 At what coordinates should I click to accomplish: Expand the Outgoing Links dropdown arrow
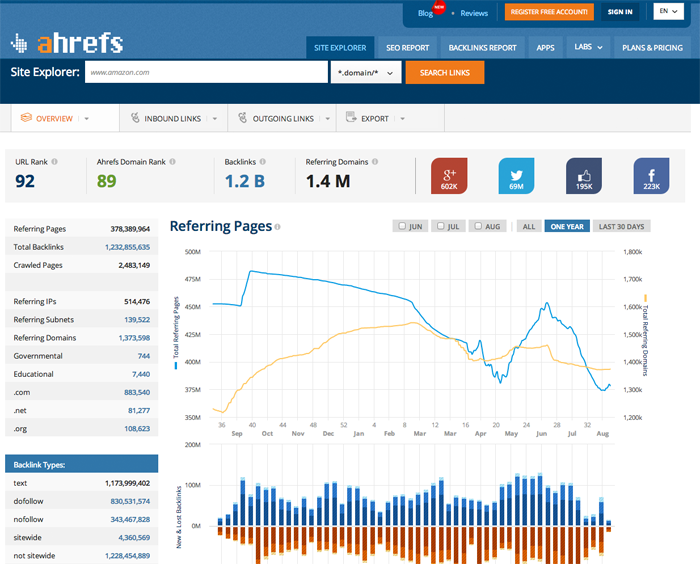(x=328, y=119)
